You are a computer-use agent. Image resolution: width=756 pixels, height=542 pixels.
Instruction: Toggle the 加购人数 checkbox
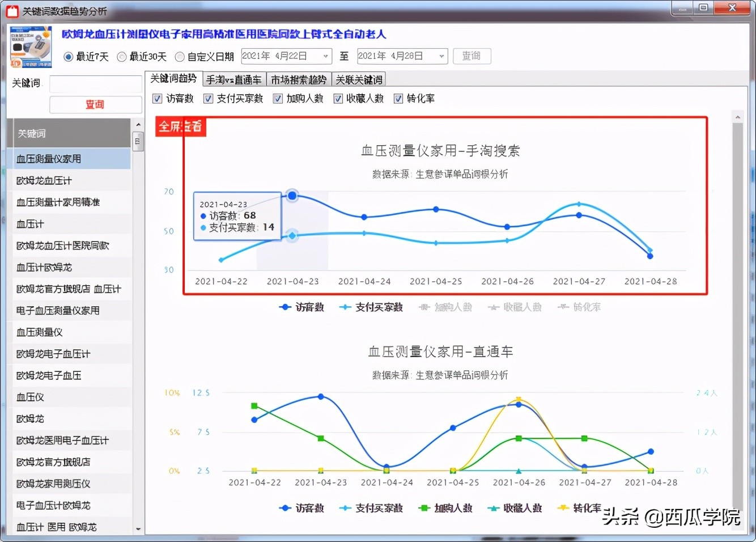(x=278, y=99)
